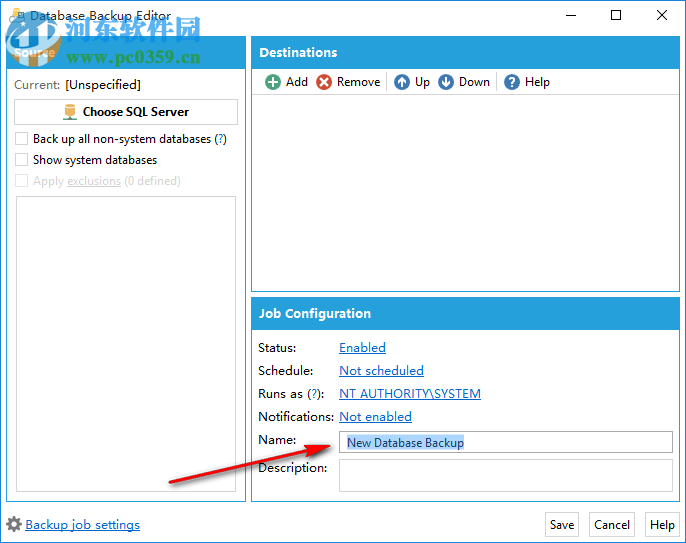Open Backup job settings link

click(x=83, y=525)
